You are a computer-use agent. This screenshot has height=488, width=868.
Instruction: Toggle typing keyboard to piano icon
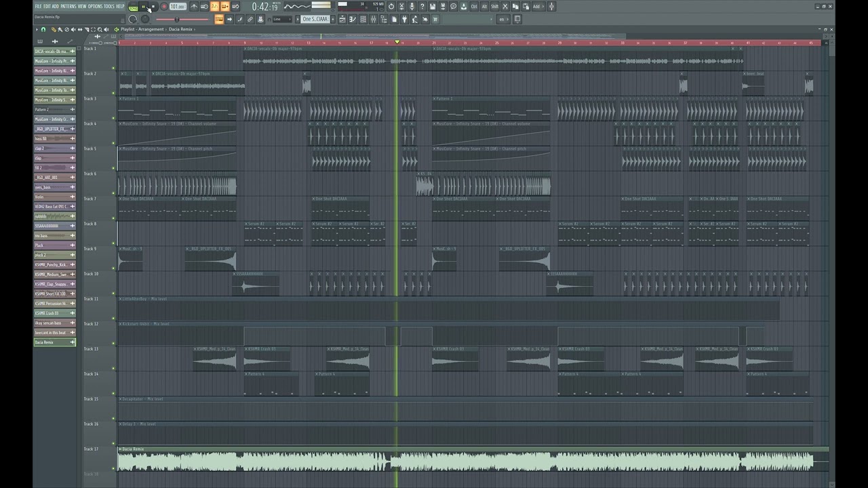point(219,19)
